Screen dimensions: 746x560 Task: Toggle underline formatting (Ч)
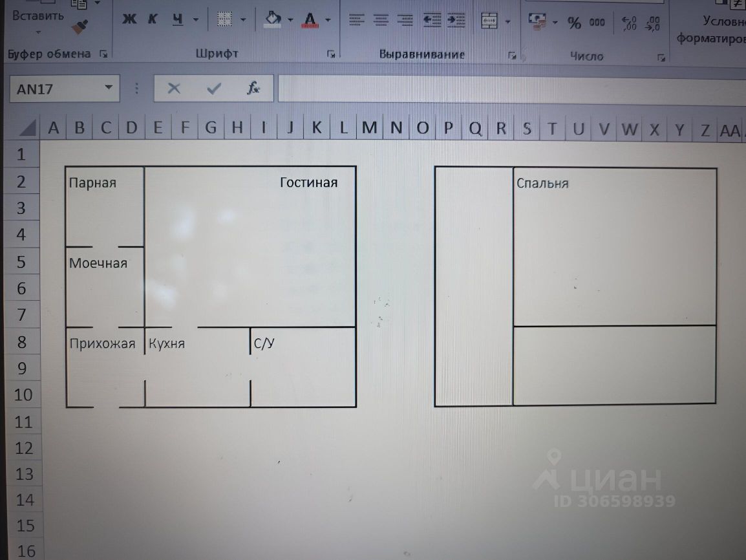[178, 19]
